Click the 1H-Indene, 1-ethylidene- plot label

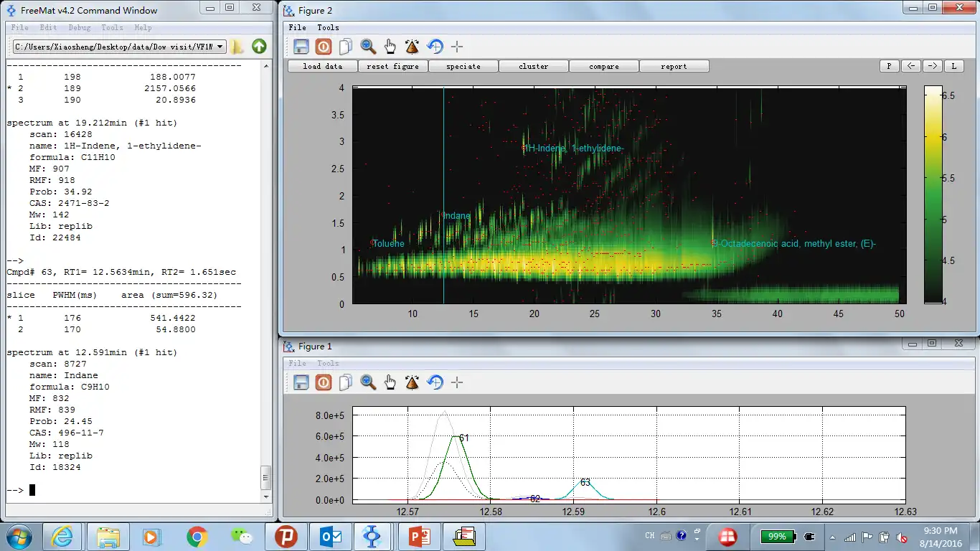(574, 149)
